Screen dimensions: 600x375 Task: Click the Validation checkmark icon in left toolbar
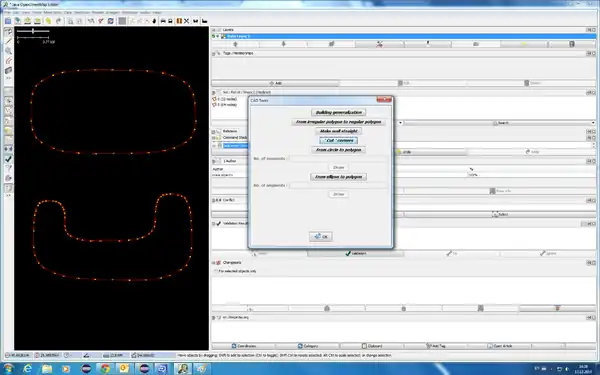pos(8,159)
